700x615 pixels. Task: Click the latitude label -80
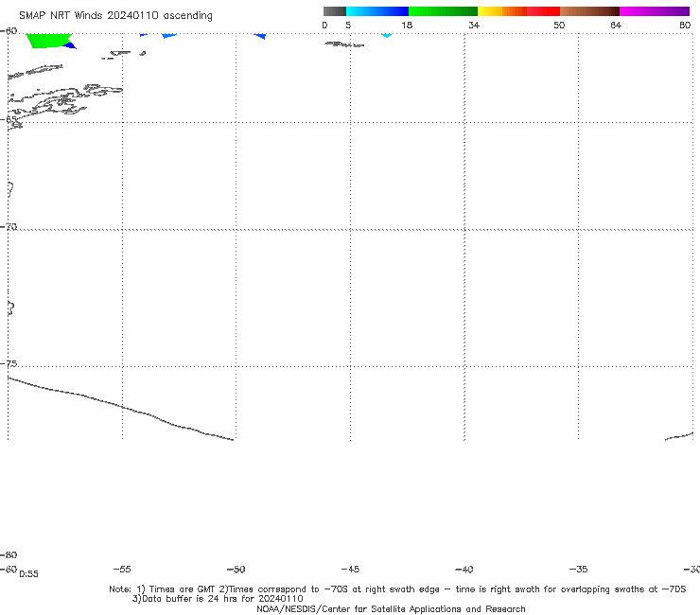pyautogui.click(x=9, y=554)
